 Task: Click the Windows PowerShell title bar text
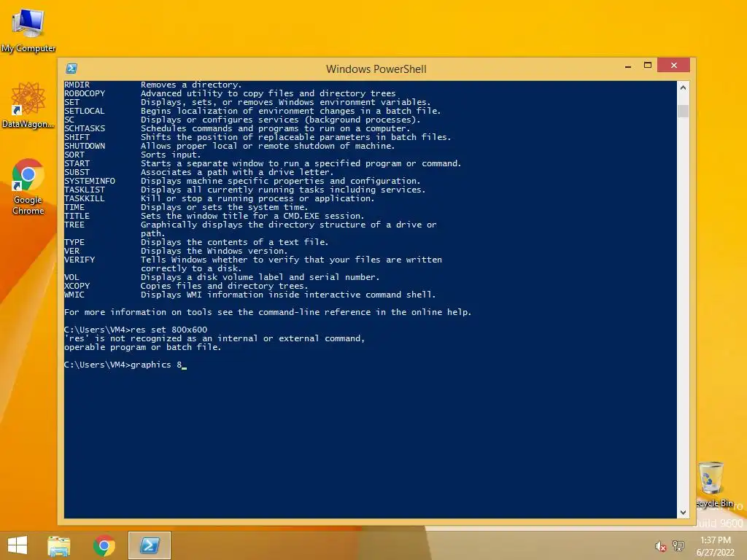pyautogui.click(x=376, y=69)
